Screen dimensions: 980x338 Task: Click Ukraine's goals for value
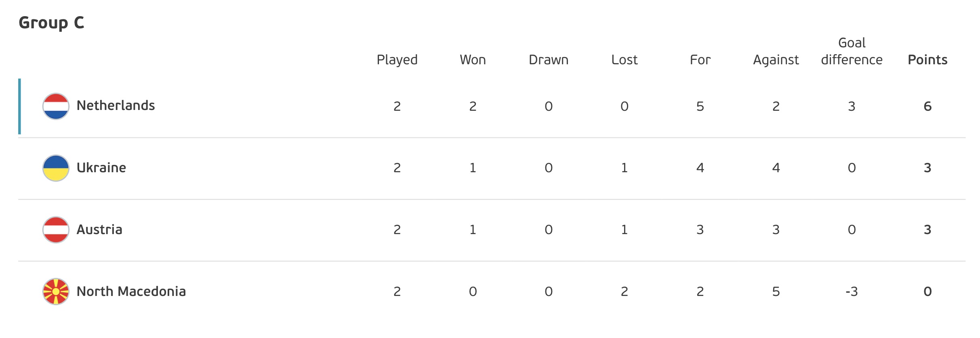point(700,168)
